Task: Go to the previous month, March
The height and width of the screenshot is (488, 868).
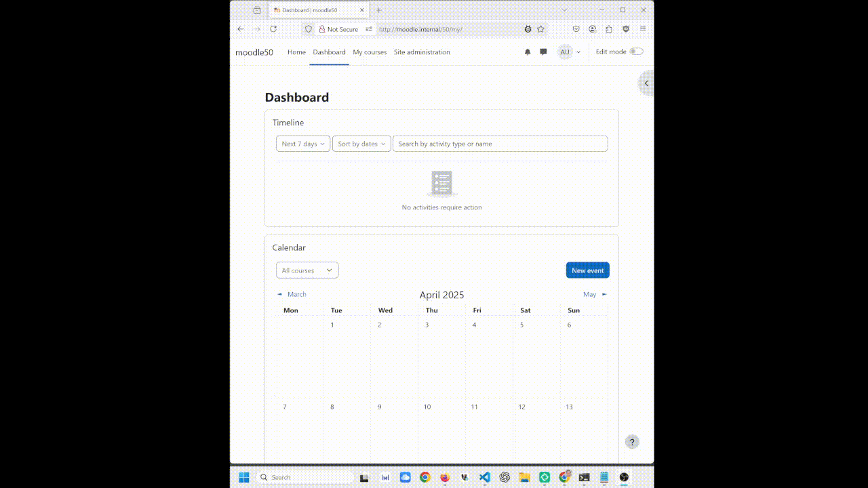Action: point(292,294)
